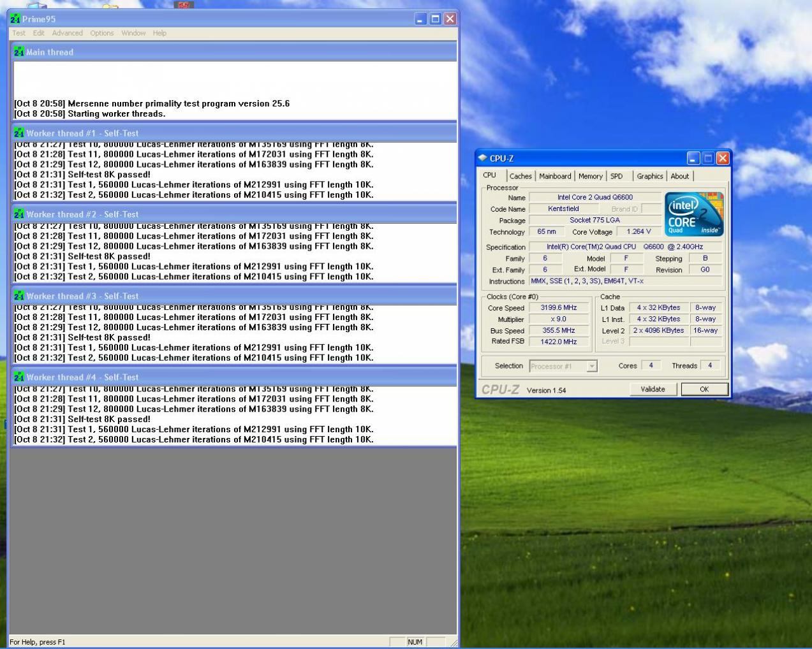Minimize the CPU-Z window
This screenshot has width=812, height=649.
693,158
